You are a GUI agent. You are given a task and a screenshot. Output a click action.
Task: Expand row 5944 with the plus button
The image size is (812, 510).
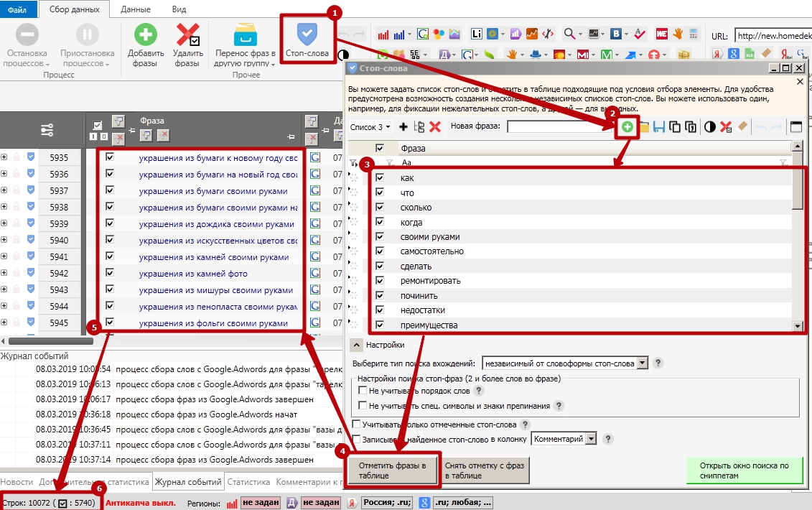(4, 306)
